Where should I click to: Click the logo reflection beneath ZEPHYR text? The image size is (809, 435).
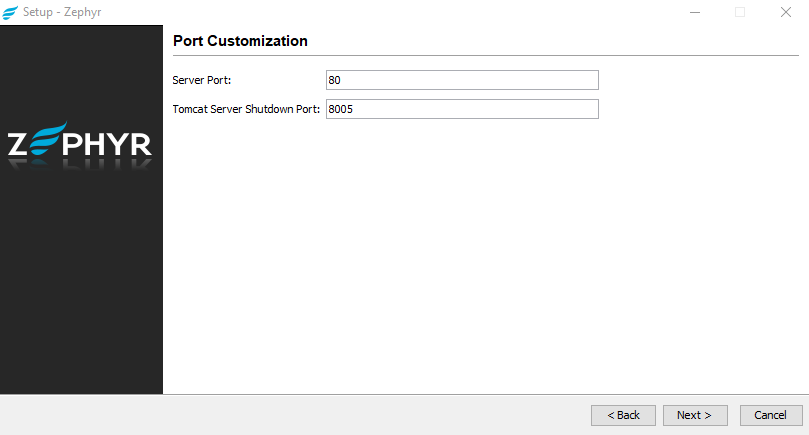pos(80,164)
